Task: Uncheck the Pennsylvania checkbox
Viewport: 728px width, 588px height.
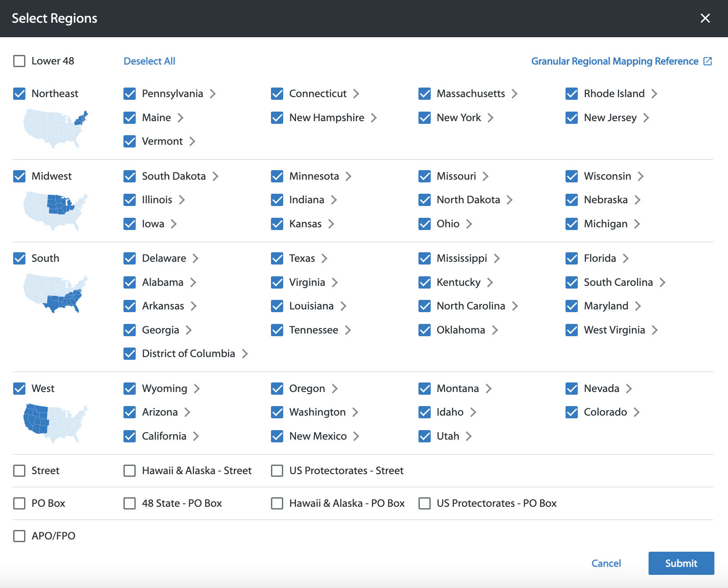Action: pyautogui.click(x=129, y=93)
